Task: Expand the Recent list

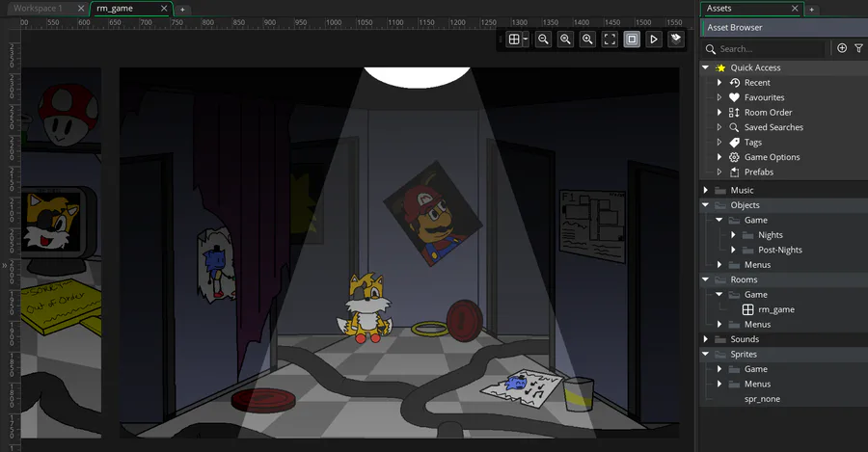Action: coord(719,83)
